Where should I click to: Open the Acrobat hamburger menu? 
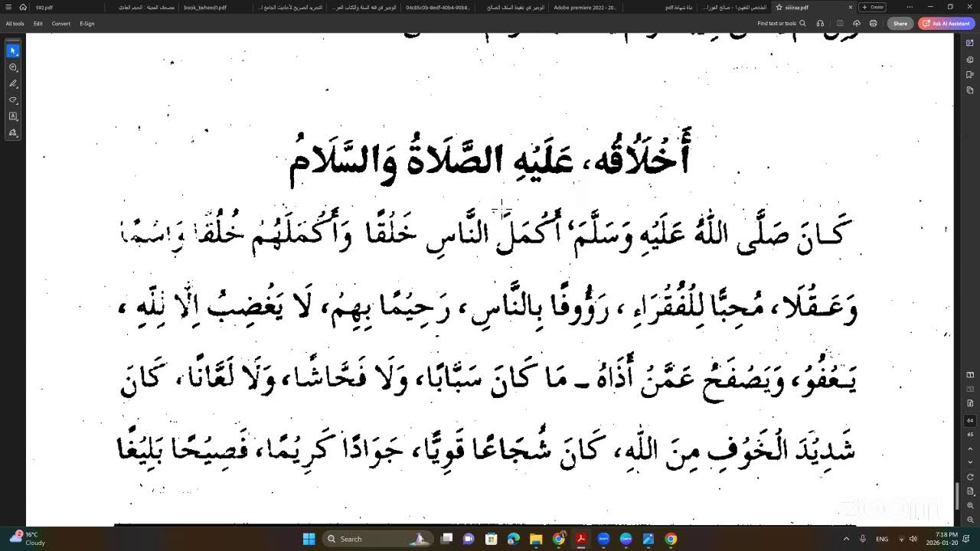7,7
